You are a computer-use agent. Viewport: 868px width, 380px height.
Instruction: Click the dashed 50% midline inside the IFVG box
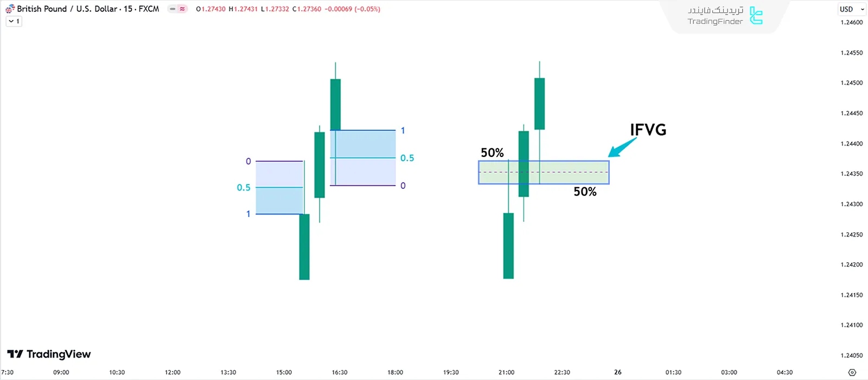coord(542,172)
